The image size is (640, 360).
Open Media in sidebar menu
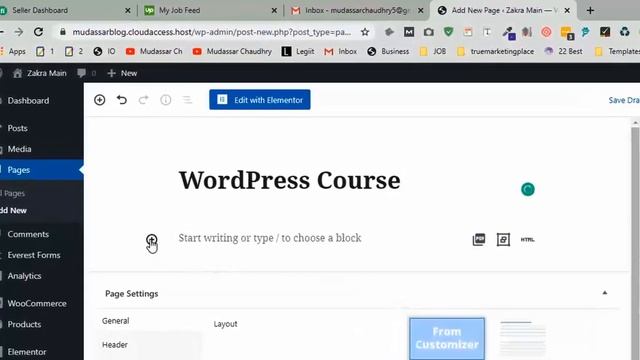(19, 149)
